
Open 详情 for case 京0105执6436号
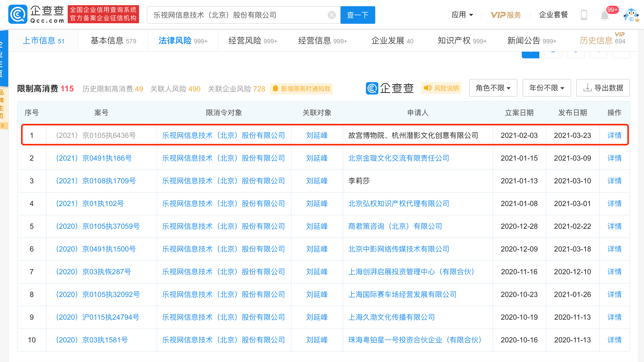[614, 135]
